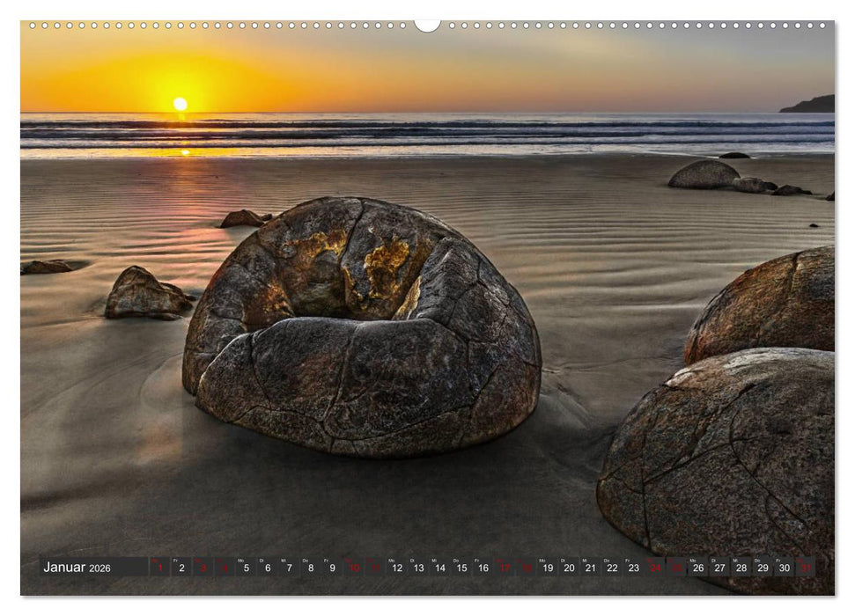Pick Friday 2 in the date strip

[181, 568]
